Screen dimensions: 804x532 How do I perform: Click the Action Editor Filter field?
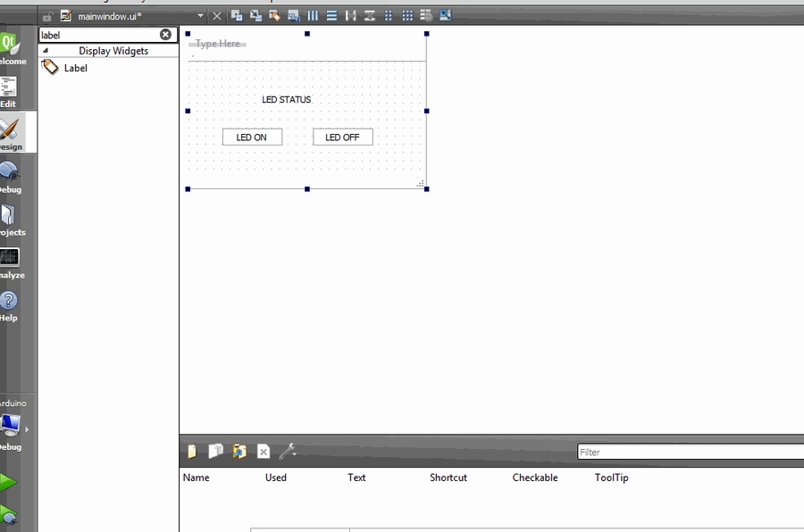point(688,453)
